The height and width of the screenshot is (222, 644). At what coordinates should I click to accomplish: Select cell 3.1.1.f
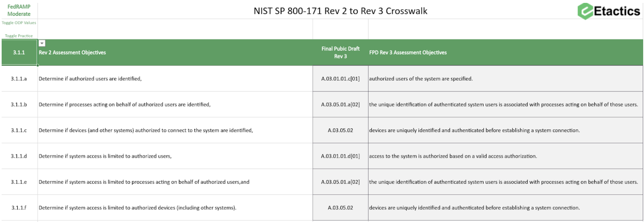coord(19,208)
